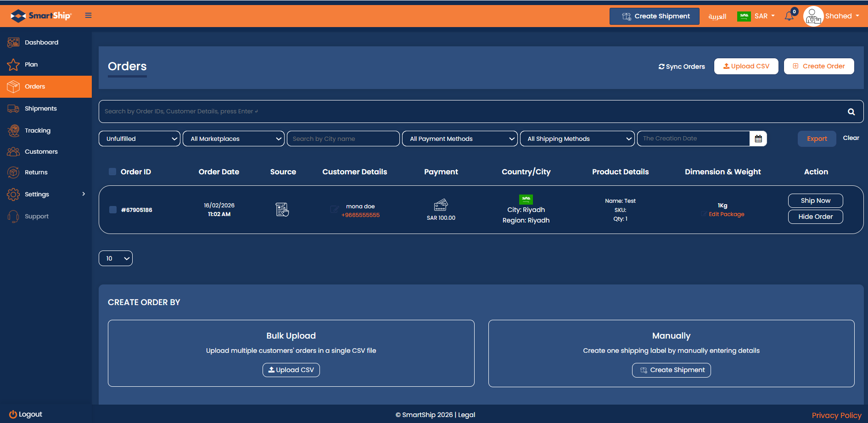Click the edit customer icon beside mona doe
Image resolution: width=868 pixels, height=423 pixels.
(x=334, y=210)
